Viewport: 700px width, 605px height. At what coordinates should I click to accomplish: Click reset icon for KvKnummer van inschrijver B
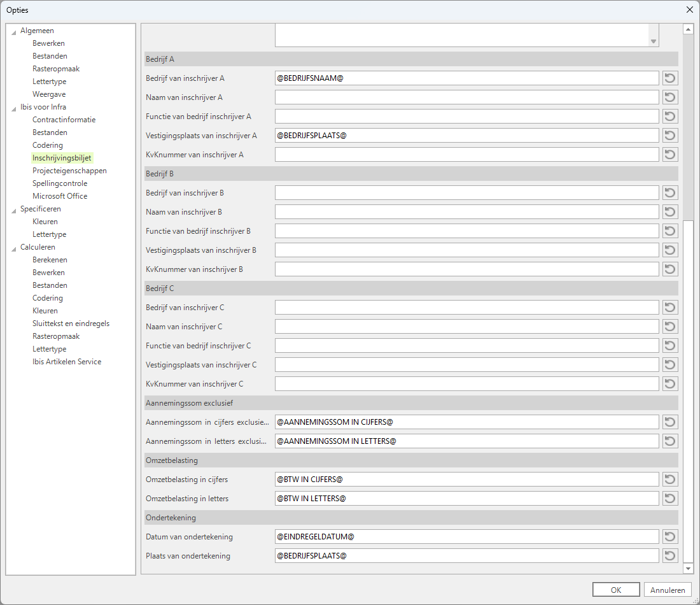tap(670, 269)
